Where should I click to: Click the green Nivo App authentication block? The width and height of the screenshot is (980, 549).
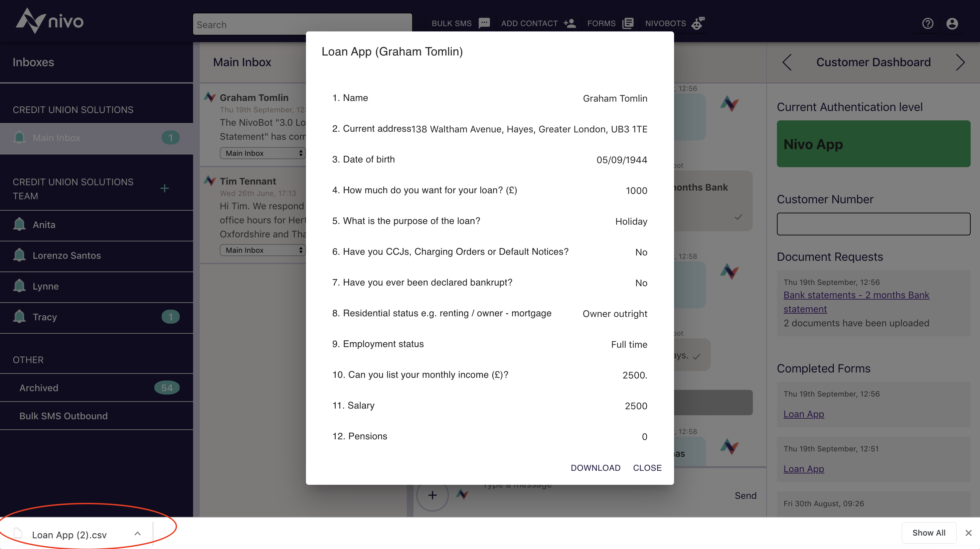click(873, 144)
